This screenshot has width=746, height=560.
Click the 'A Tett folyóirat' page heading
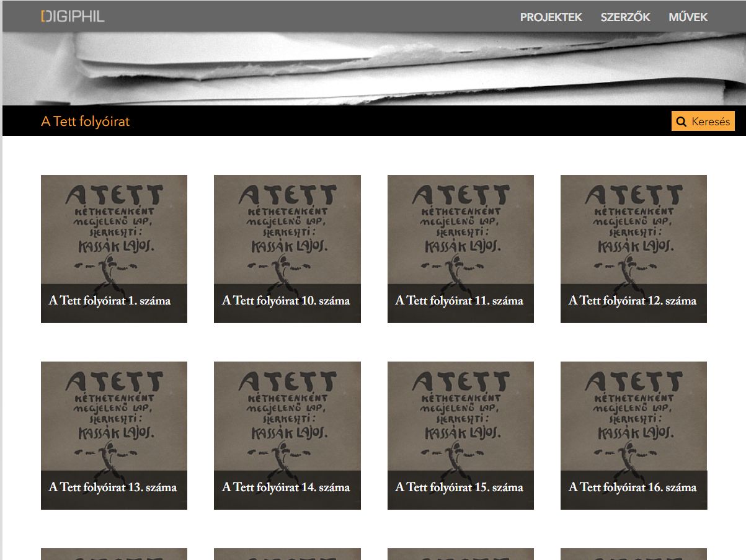point(85,122)
